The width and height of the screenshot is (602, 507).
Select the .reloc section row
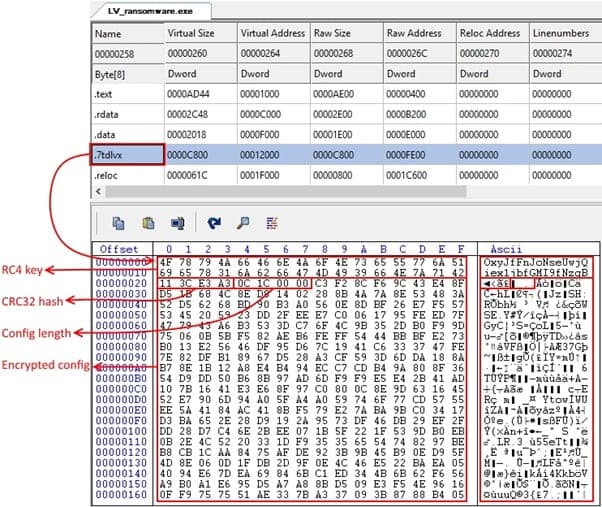[x=347, y=175]
